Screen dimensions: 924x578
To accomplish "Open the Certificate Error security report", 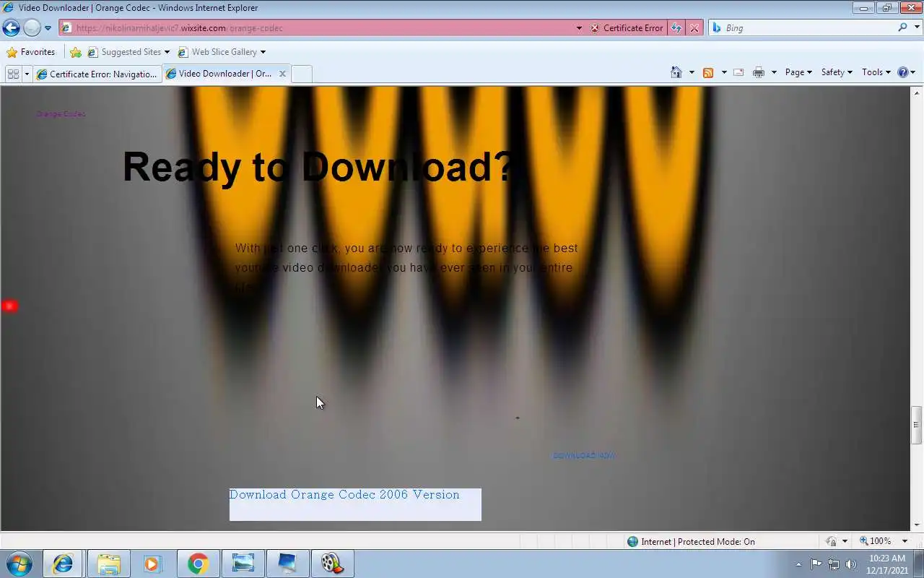I will pyautogui.click(x=627, y=28).
